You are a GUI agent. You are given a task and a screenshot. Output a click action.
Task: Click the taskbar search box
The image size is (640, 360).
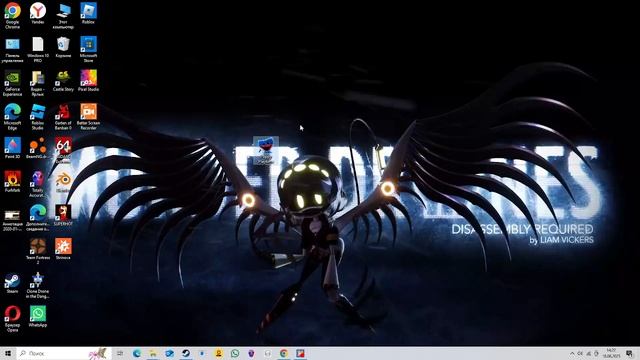tap(63, 353)
